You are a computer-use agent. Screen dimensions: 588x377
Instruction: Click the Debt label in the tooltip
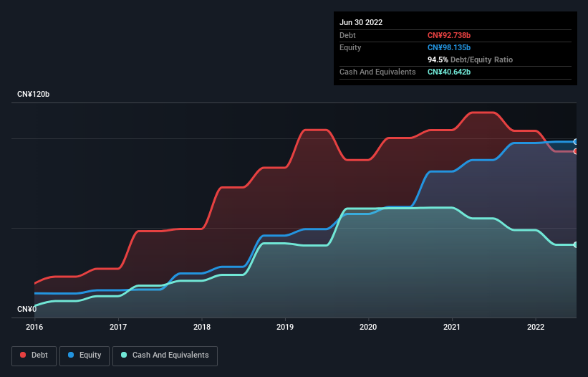tap(347, 35)
